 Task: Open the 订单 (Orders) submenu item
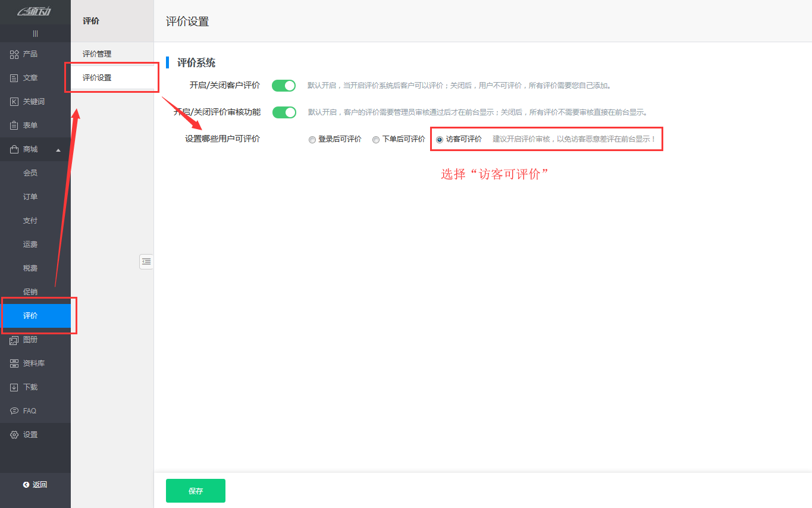click(x=30, y=196)
